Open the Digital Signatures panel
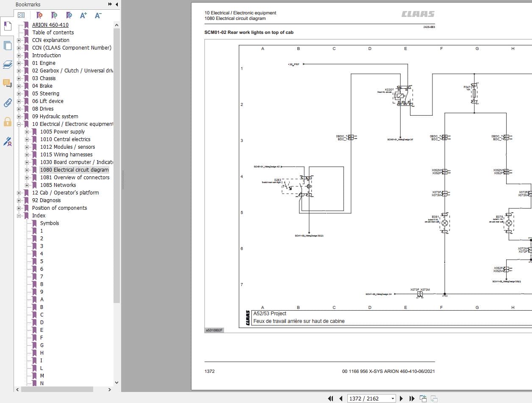 click(7, 141)
